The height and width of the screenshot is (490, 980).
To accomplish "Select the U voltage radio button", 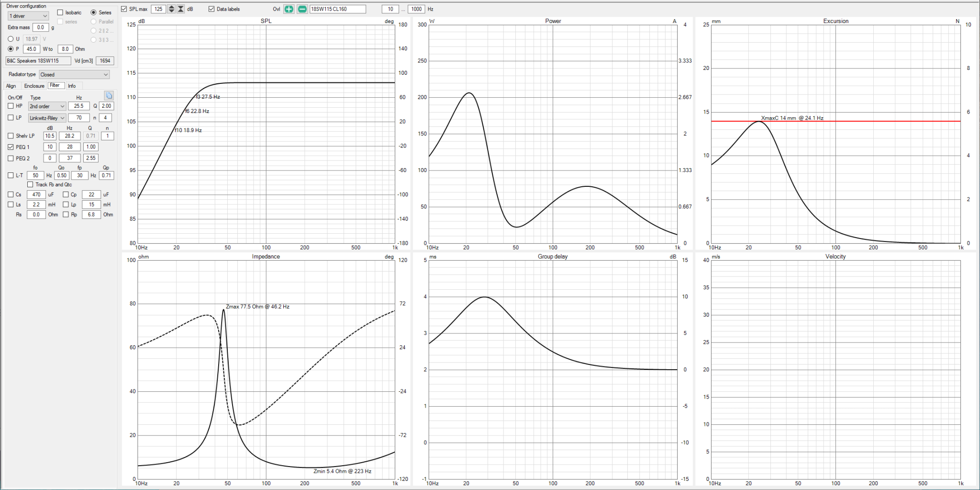I will point(11,39).
